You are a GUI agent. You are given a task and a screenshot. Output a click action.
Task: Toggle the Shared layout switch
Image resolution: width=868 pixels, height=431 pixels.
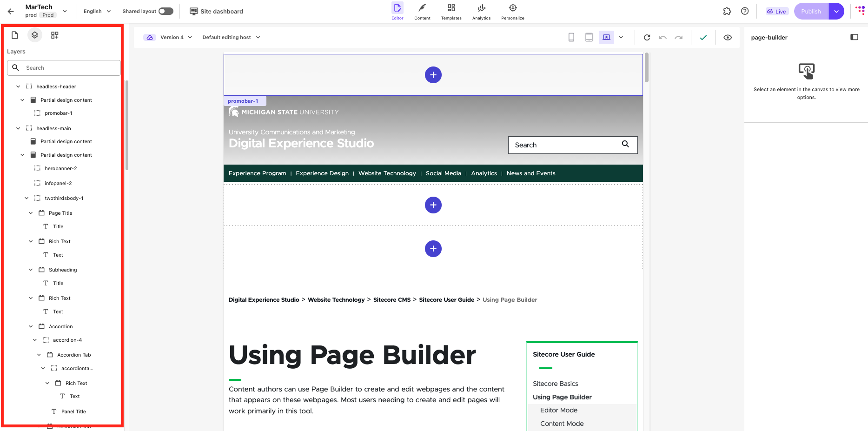click(166, 11)
